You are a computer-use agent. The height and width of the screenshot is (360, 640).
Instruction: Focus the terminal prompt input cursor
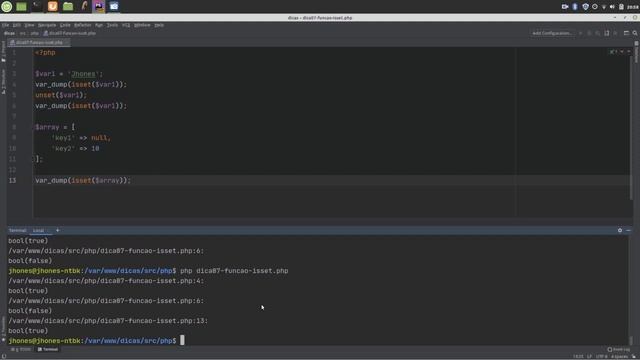point(182,340)
